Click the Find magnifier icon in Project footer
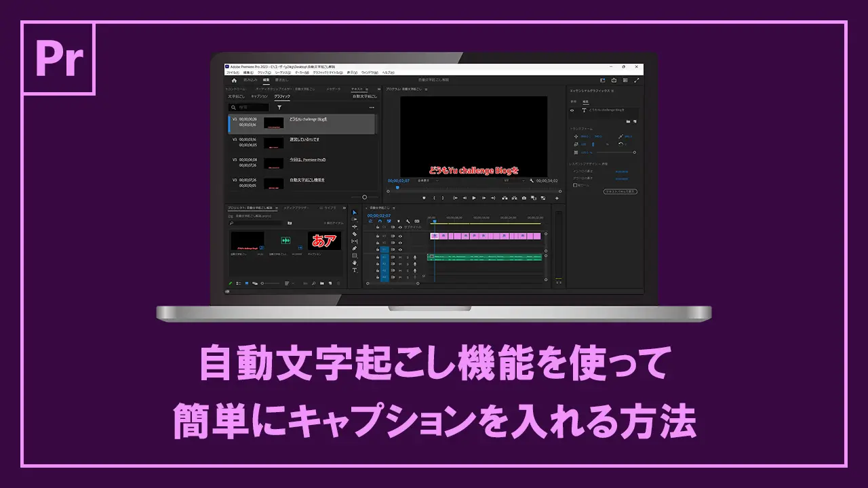Image resolution: width=868 pixels, height=488 pixels. [x=313, y=283]
